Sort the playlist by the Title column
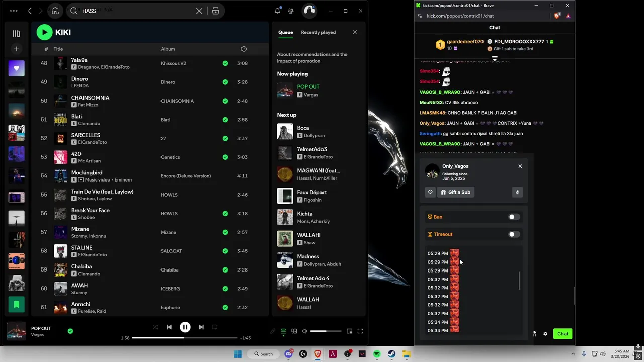Image resolution: width=644 pixels, height=362 pixels. point(58,49)
